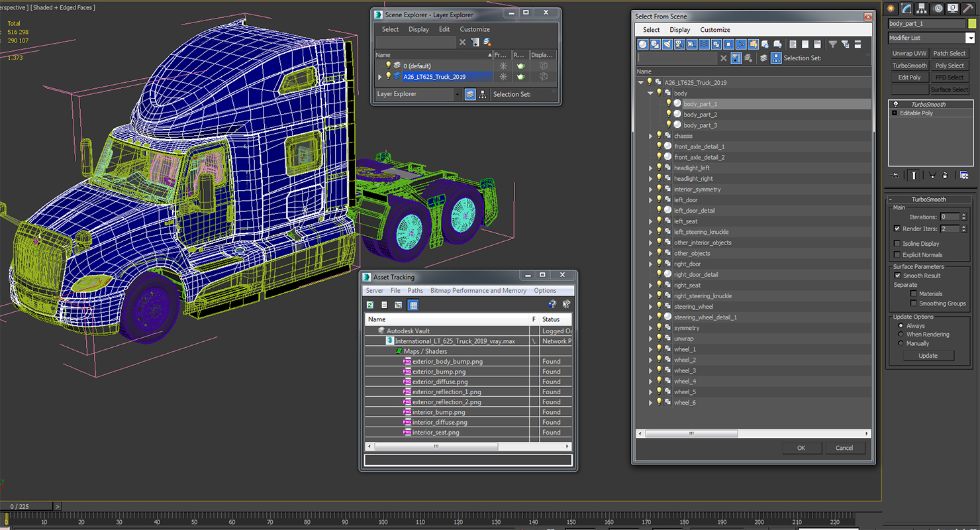Expand the chassis node in scene tree
Screen dimensions: 980x530
[651, 136]
